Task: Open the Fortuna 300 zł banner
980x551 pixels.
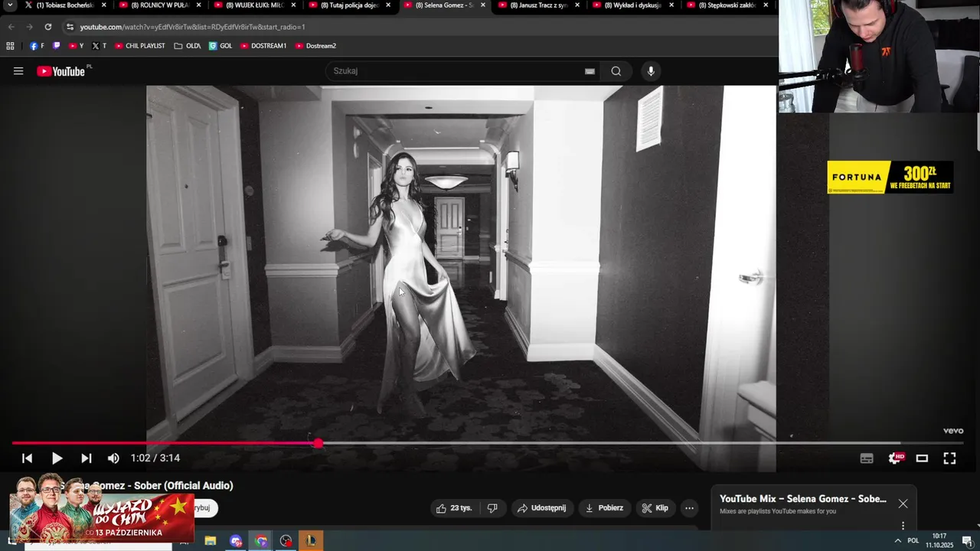Action: click(x=890, y=177)
